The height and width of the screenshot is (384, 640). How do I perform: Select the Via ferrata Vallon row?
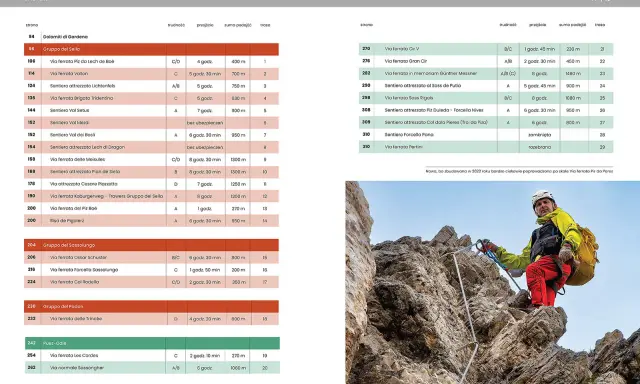point(151,74)
